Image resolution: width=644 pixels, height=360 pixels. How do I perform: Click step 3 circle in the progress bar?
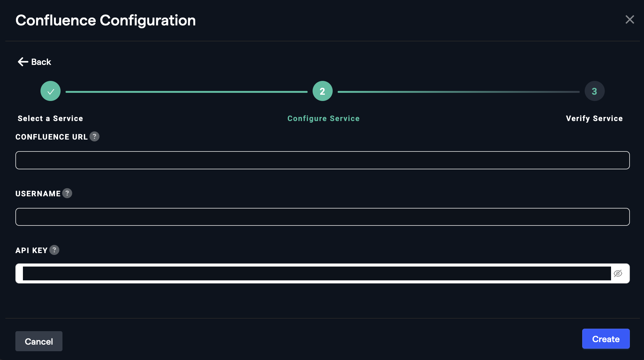coord(594,91)
